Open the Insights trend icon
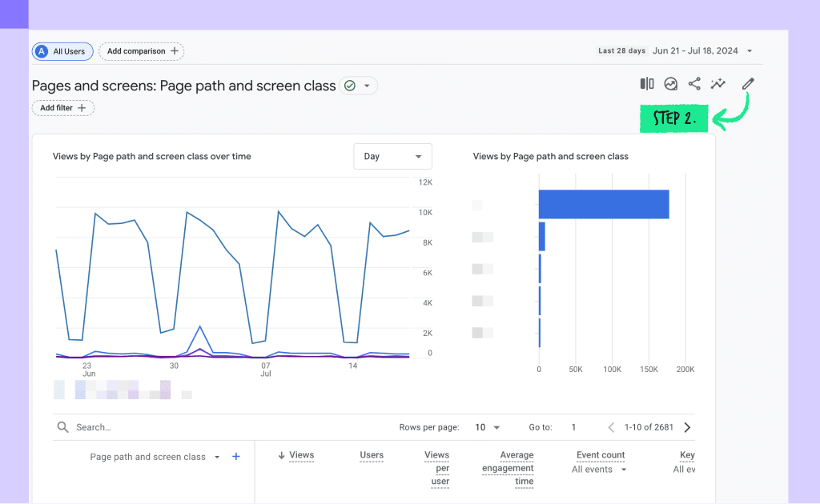The height and width of the screenshot is (504, 820). (x=670, y=83)
